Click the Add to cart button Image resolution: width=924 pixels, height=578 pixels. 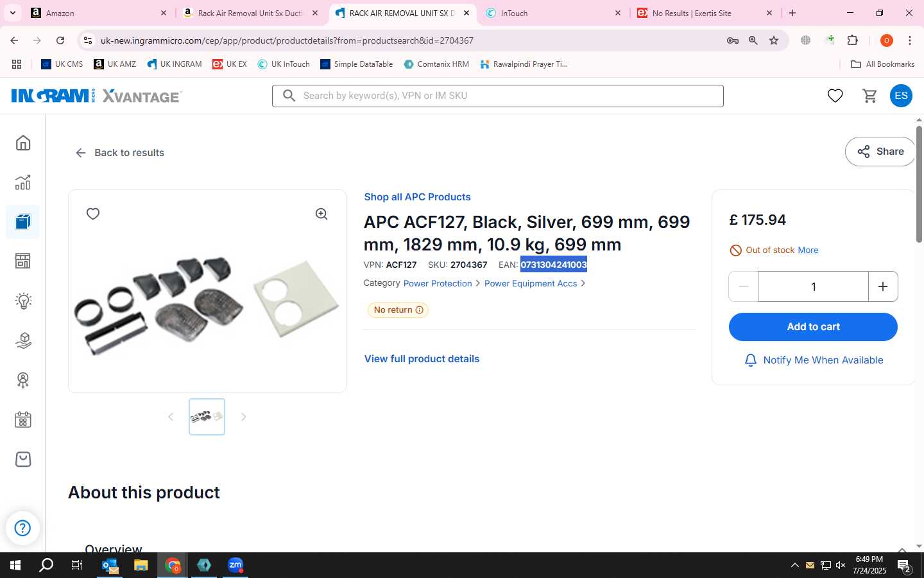tap(813, 327)
